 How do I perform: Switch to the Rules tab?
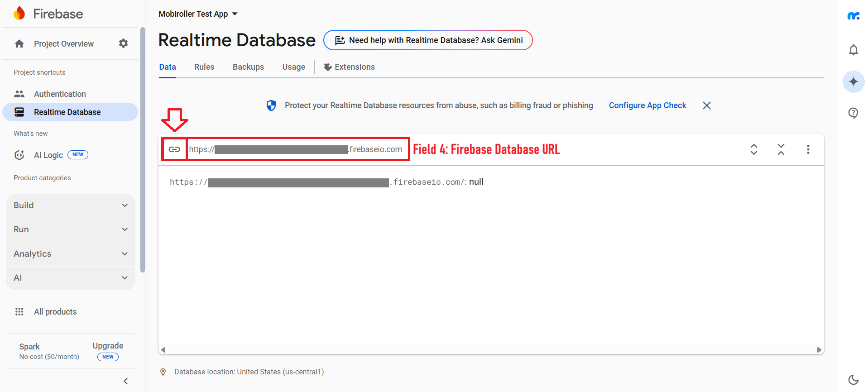(204, 67)
